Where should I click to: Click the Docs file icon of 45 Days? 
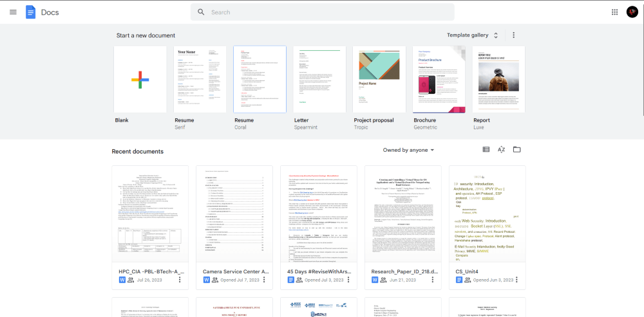(x=291, y=280)
